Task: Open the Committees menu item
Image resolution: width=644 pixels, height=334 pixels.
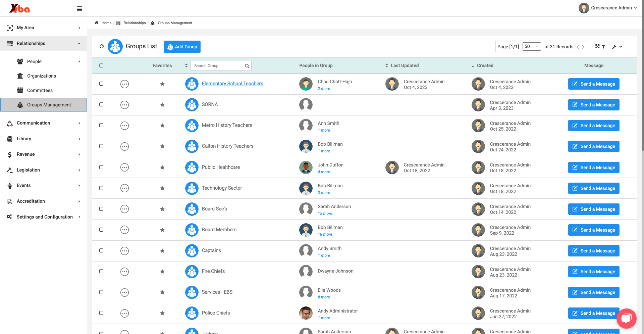Action: [40, 90]
